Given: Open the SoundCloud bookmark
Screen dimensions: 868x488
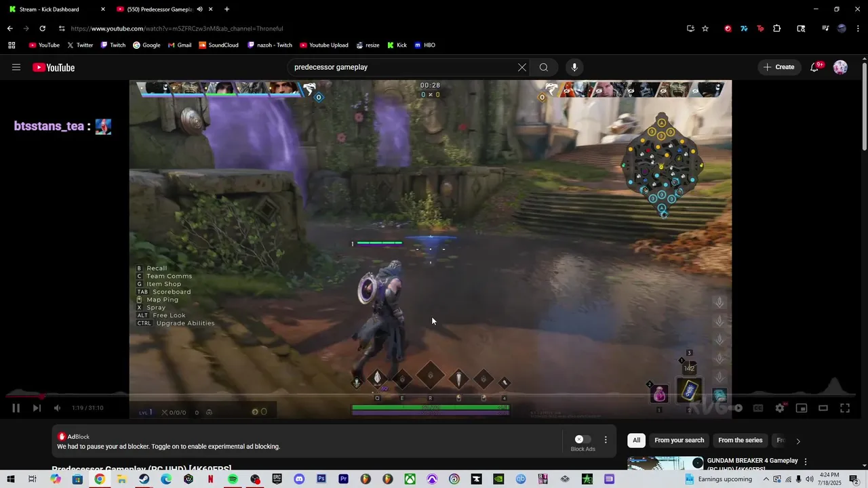Looking at the screenshot, I should [x=218, y=45].
